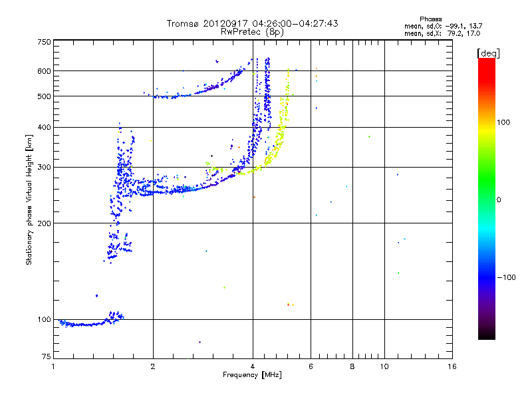The image size is (532, 399).
Task: Click the black bottom of the phase colorbar
Action: pyautogui.click(x=487, y=334)
